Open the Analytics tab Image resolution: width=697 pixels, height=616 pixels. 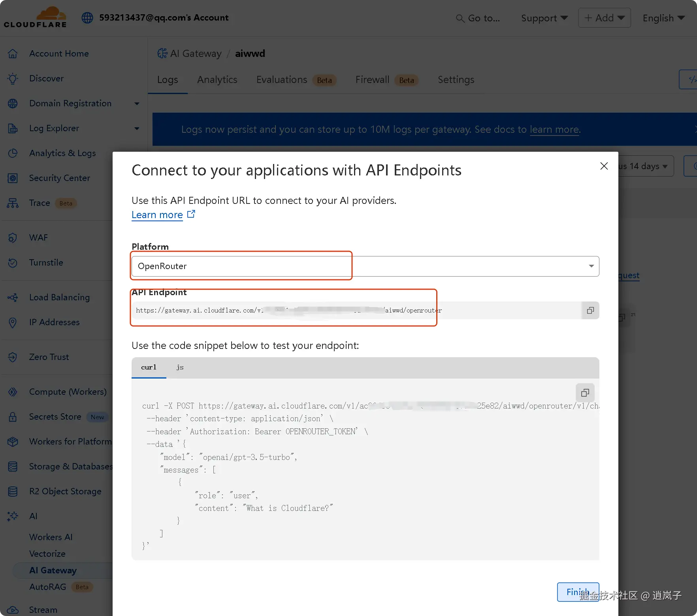(217, 80)
